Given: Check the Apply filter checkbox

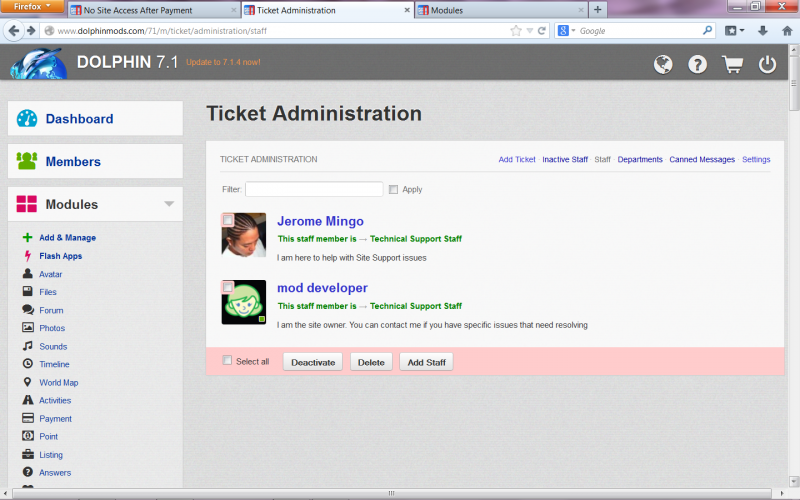Looking at the screenshot, I should pyautogui.click(x=393, y=189).
